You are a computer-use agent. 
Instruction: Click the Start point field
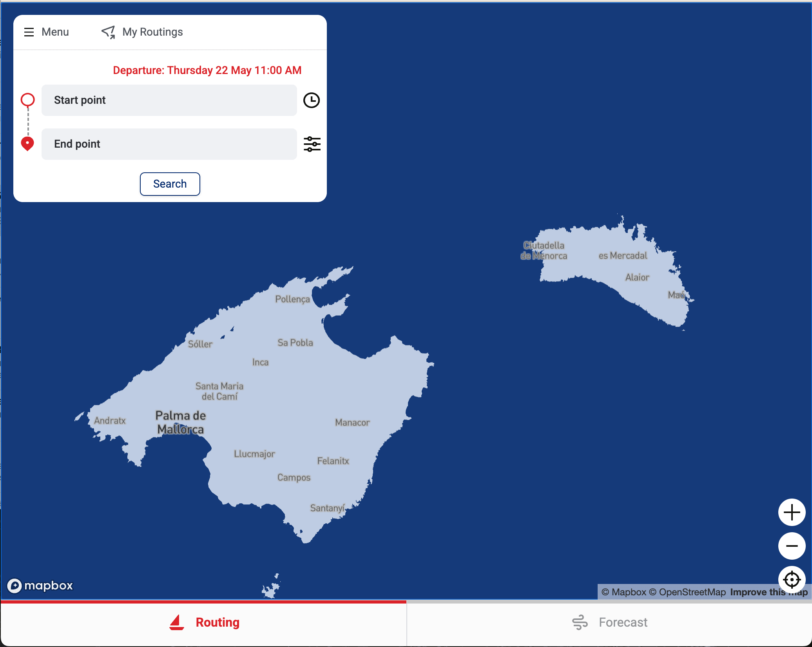point(169,100)
